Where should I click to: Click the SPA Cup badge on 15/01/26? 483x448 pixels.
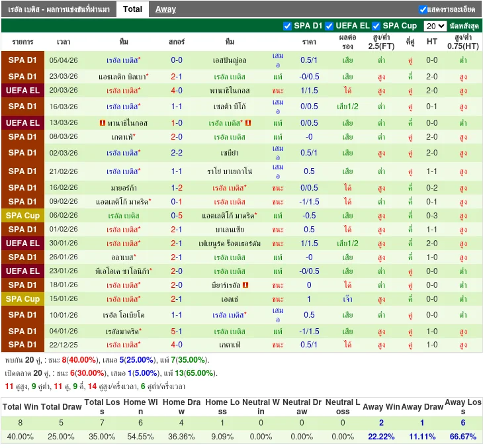click(22, 299)
